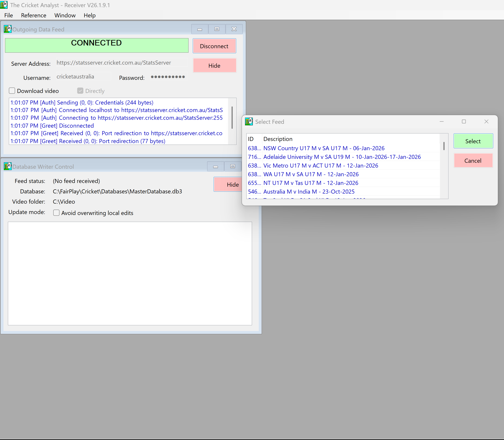Click the Outgoing Data Feed window icon
This screenshot has height=440, width=504.
coord(8,29)
